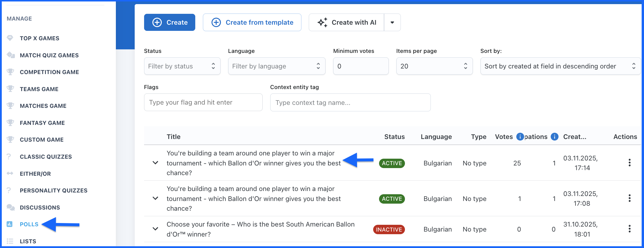Screen dimensions: 644x248
Task: Click the Discussions chat bubbles icon
Action: (x=11, y=207)
